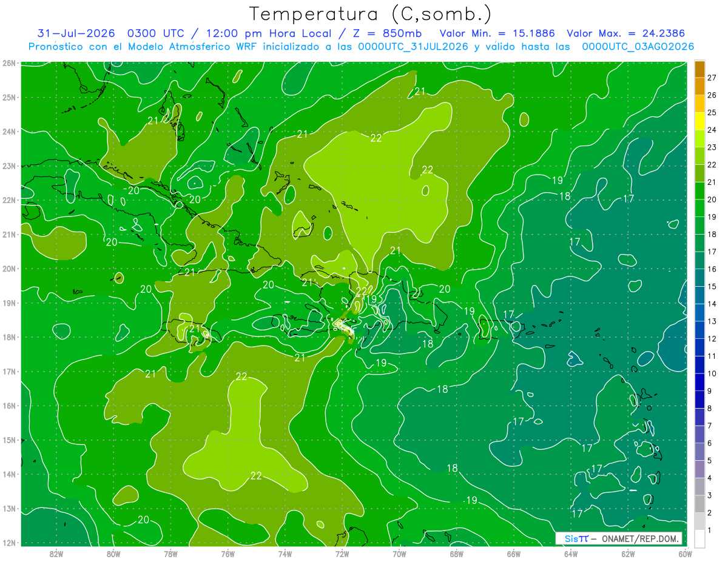Click the color bar label 27

(712, 78)
